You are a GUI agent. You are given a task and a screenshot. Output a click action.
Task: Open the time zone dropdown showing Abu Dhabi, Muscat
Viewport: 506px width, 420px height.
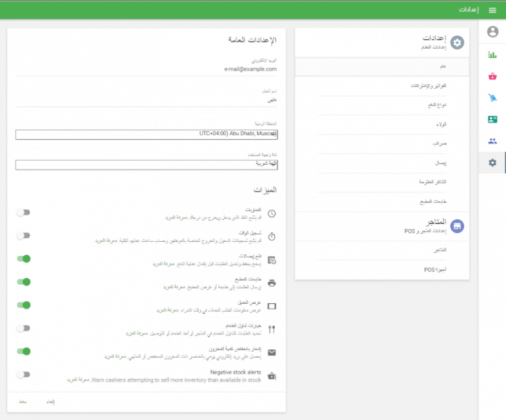147,134
